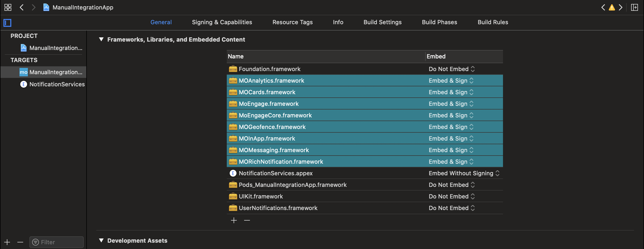Open the related items grid menu
This screenshot has width=644, height=249.
[8, 7]
